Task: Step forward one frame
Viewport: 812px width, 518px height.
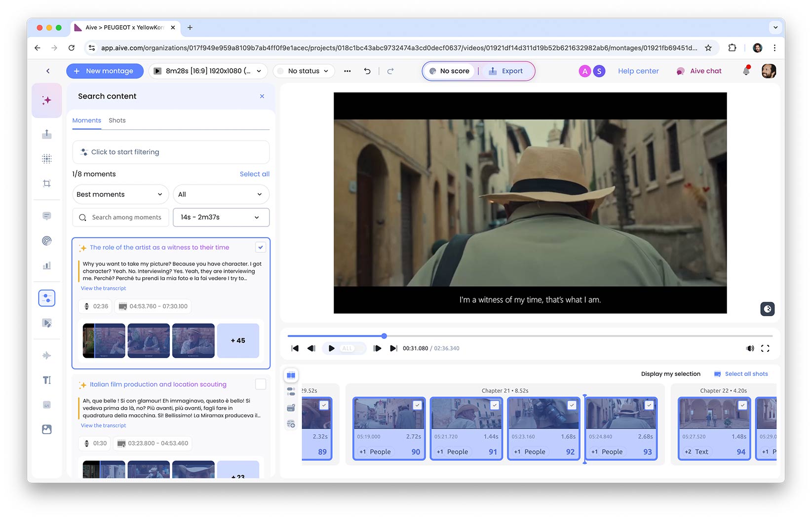Action: point(378,348)
